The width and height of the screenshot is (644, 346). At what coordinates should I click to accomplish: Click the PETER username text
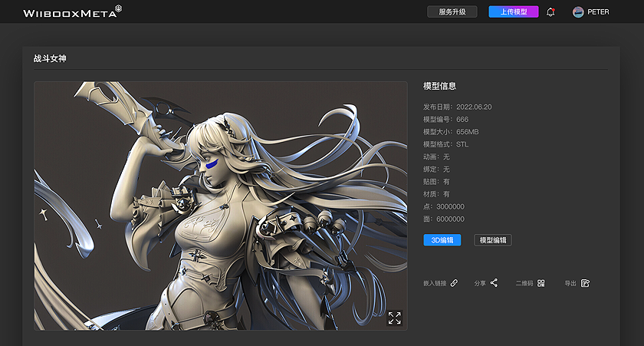pos(598,12)
